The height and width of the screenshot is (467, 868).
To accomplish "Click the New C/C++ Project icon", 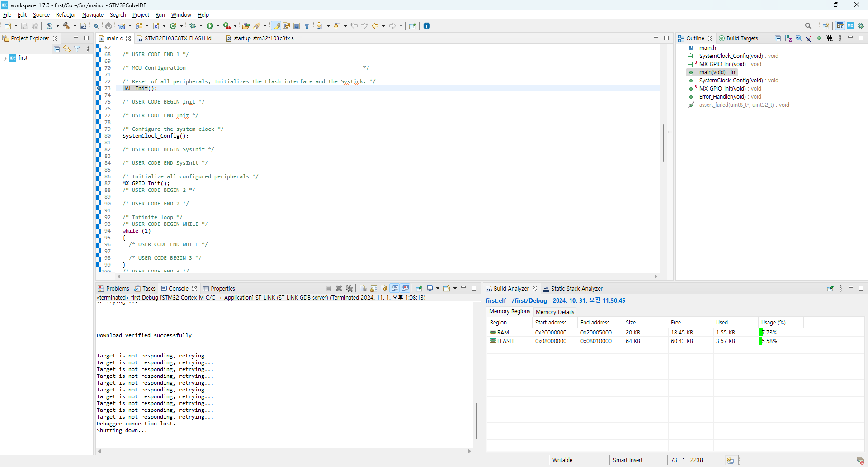I will (122, 26).
